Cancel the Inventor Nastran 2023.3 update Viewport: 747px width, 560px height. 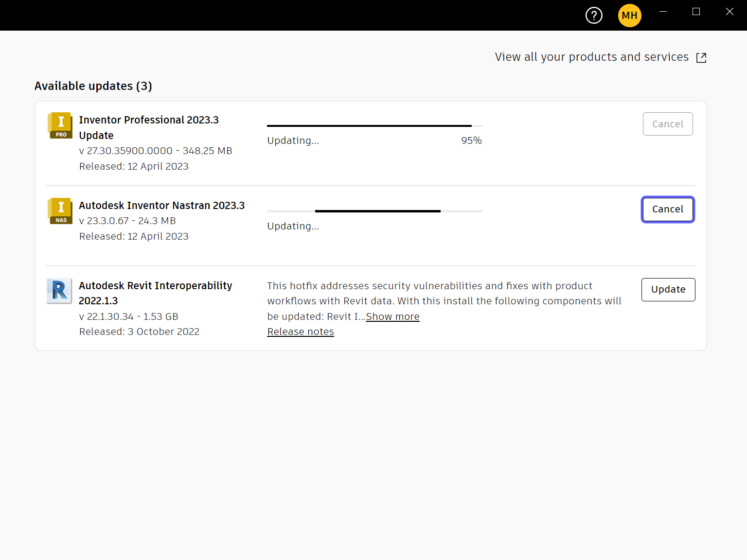(x=667, y=209)
